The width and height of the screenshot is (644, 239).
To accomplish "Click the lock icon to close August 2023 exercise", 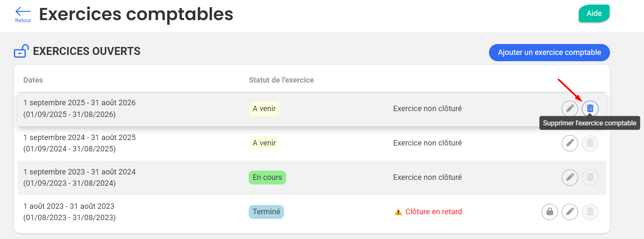I will click(x=549, y=212).
